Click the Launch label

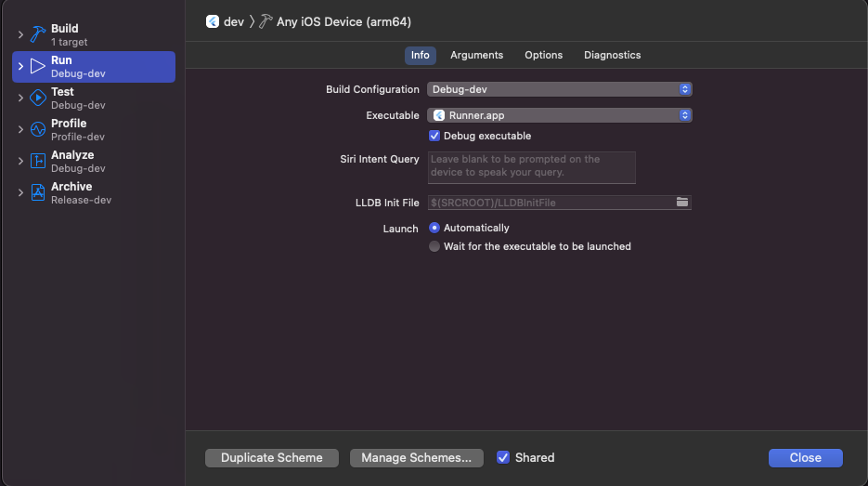click(x=400, y=229)
